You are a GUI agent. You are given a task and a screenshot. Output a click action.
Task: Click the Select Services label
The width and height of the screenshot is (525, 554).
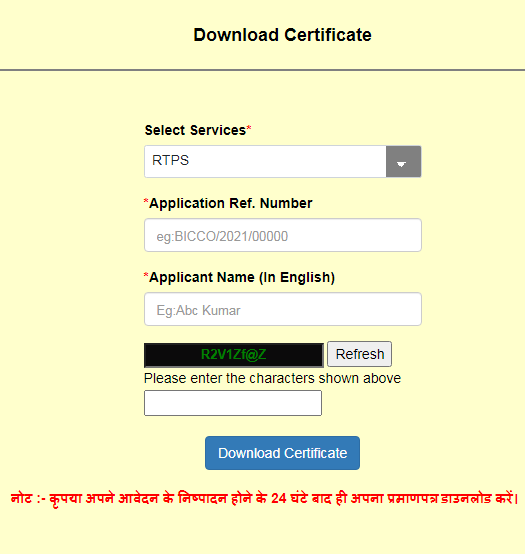(195, 130)
